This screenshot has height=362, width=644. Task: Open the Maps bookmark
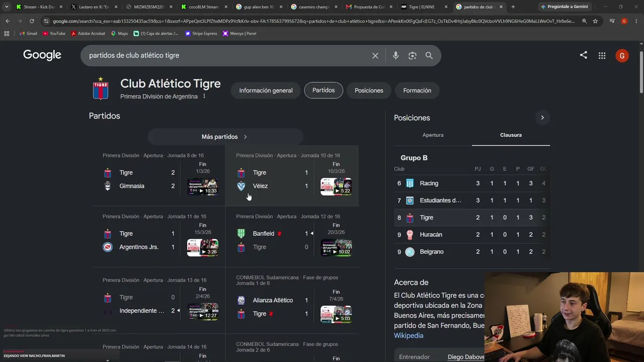coord(119,33)
